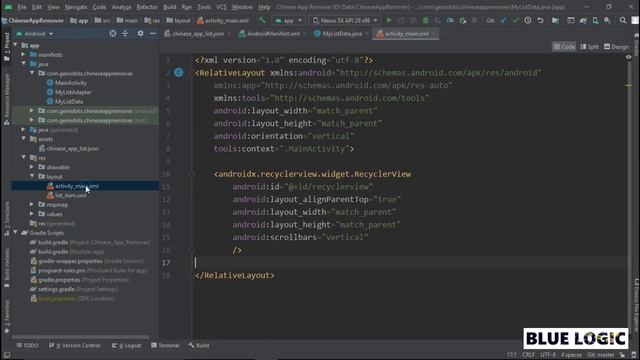Expand the mipmap folder

coord(31,204)
